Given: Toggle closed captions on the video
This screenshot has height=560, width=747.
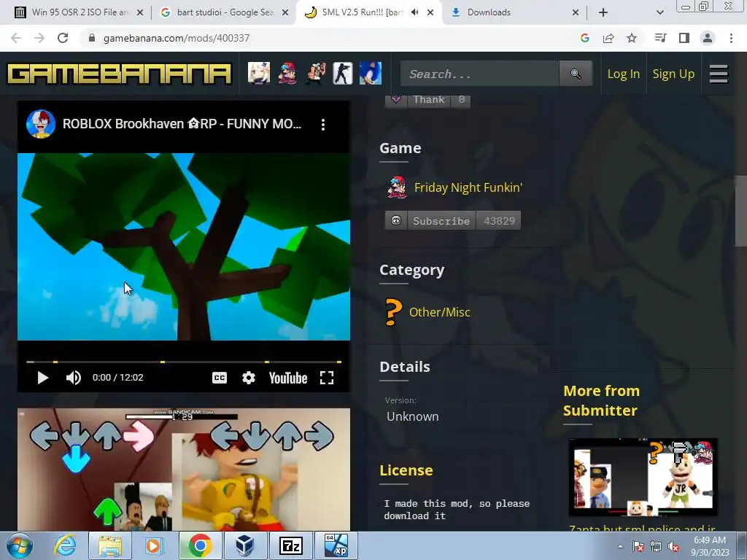Looking at the screenshot, I should pyautogui.click(x=219, y=378).
